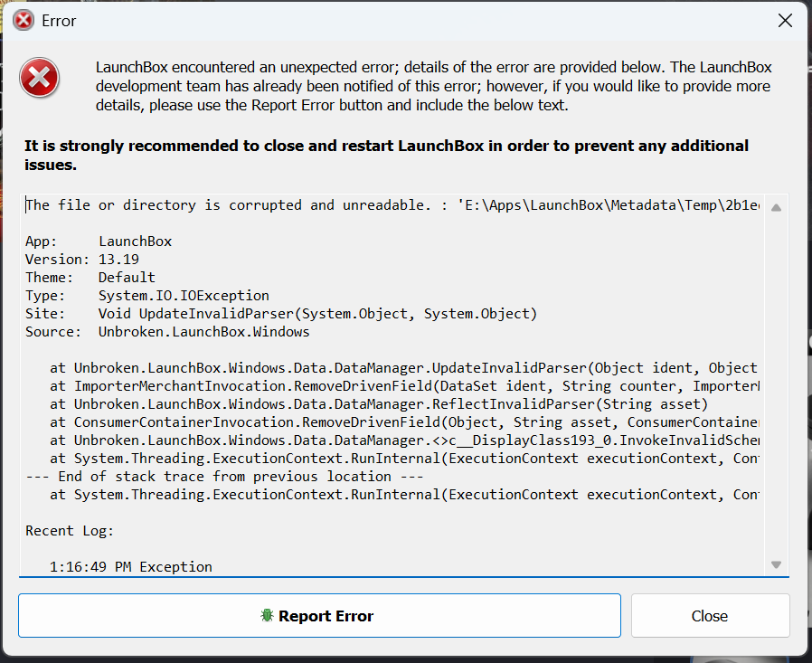Click the ImporterMerchantInvocation stack trace line

(404, 386)
